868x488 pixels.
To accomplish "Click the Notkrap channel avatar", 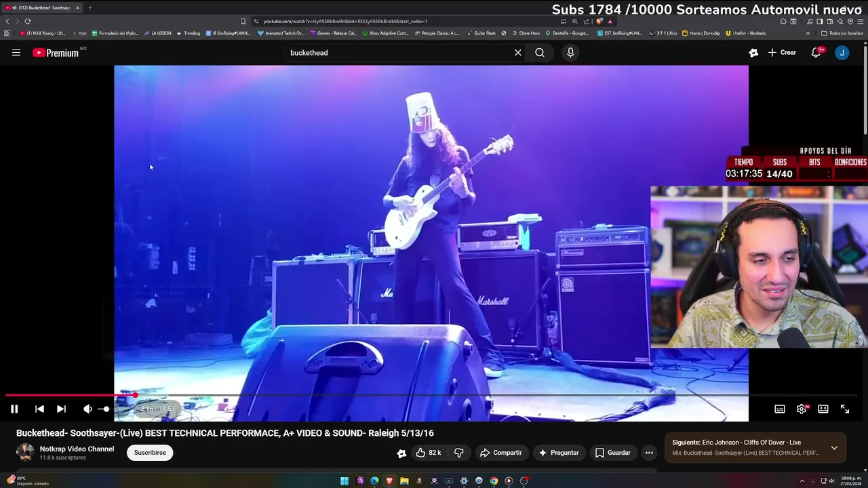I will click(25, 452).
